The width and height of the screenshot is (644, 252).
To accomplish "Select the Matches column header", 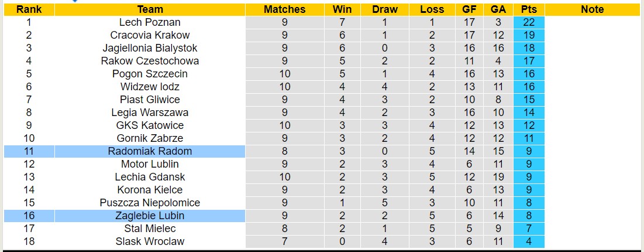I will point(284,9).
